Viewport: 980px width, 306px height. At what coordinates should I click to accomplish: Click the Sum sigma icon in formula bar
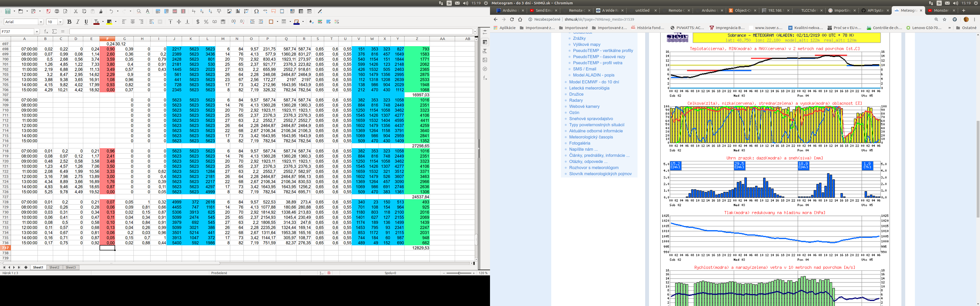tap(54, 32)
